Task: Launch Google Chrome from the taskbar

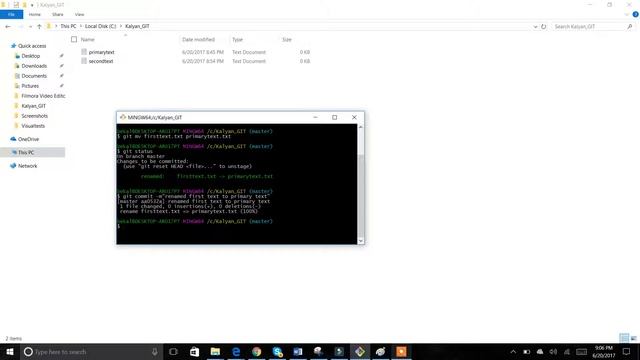Action: (257, 351)
